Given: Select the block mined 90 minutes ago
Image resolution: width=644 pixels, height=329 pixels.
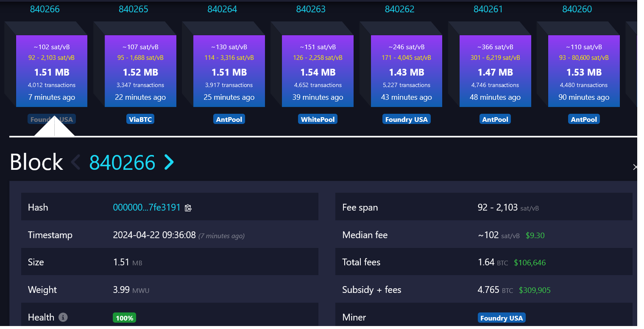Looking at the screenshot, I should pyautogui.click(x=584, y=71).
